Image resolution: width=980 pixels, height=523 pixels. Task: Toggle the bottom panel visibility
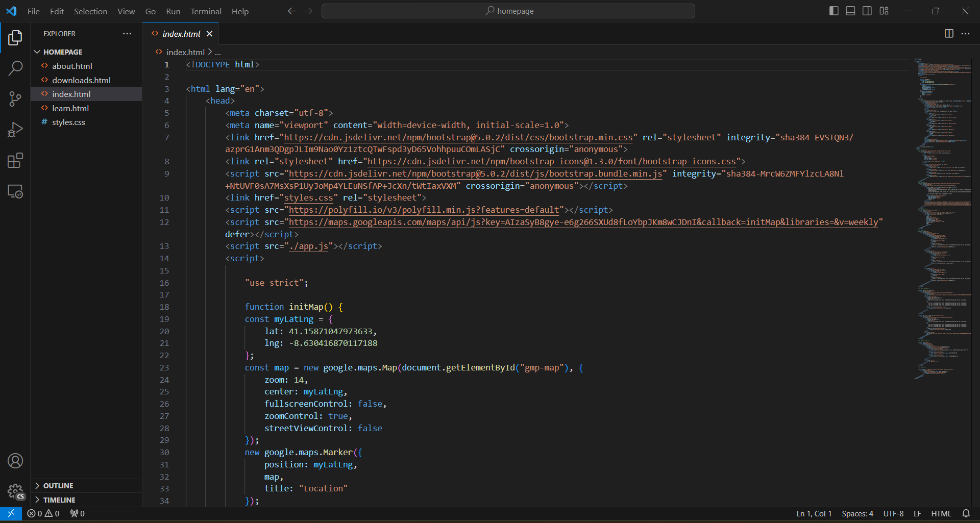coord(850,11)
